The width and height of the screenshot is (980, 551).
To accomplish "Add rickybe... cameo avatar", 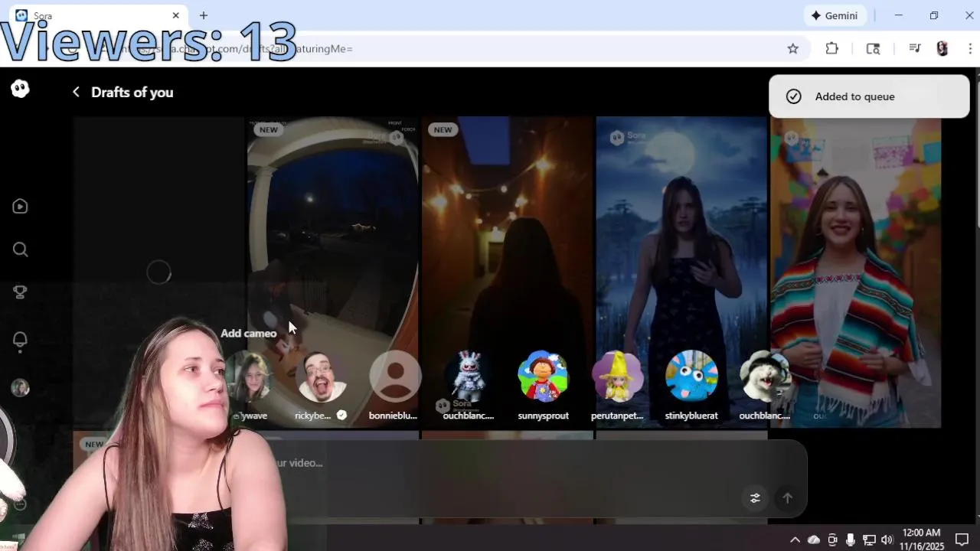I will (321, 377).
